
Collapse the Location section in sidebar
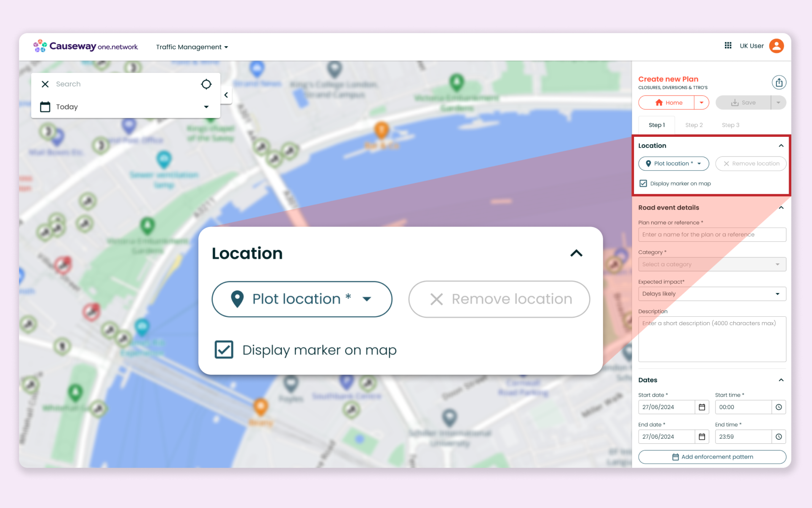781,146
